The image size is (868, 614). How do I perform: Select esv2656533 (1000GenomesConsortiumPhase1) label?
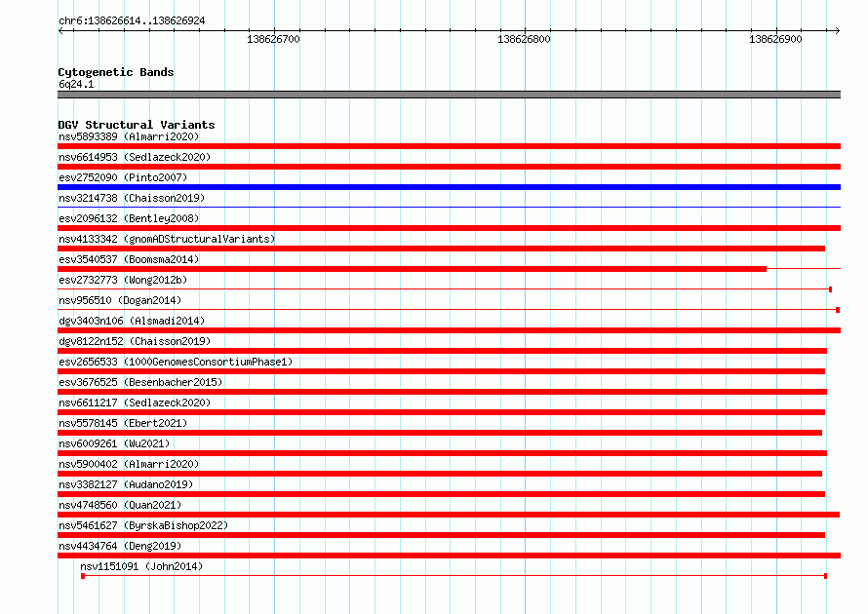[x=176, y=362]
